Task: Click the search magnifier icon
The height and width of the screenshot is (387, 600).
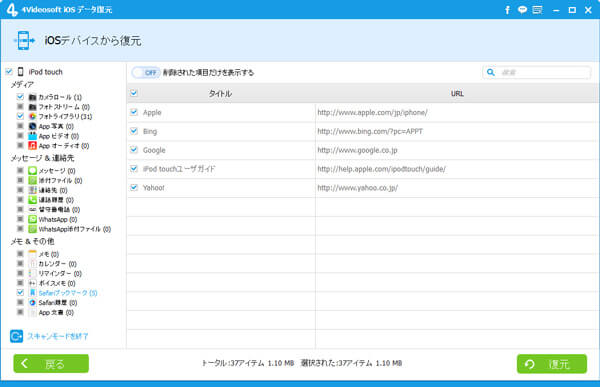Action: [x=491, y=72]
